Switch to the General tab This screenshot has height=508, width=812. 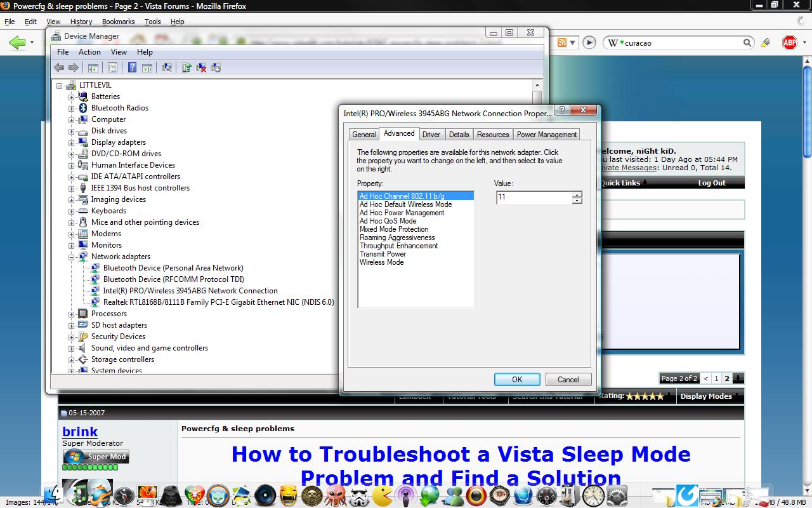coord(364,135)
